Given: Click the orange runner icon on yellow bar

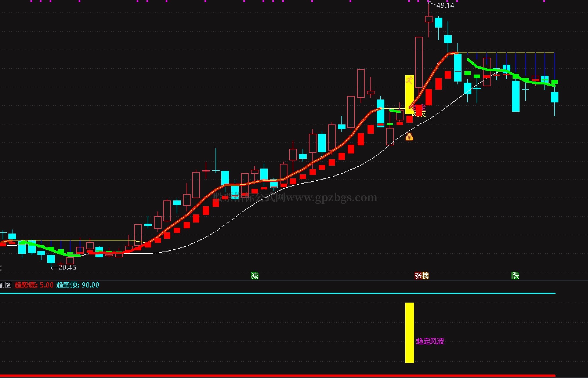Looking at the screenshot, I should pyautogui.click(x=409, y=80).
